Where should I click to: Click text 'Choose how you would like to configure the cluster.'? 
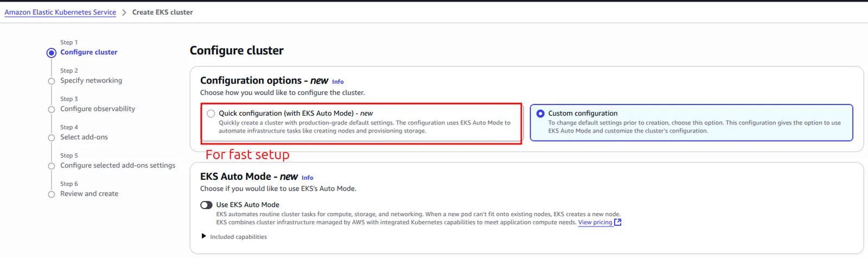(283, 93)
